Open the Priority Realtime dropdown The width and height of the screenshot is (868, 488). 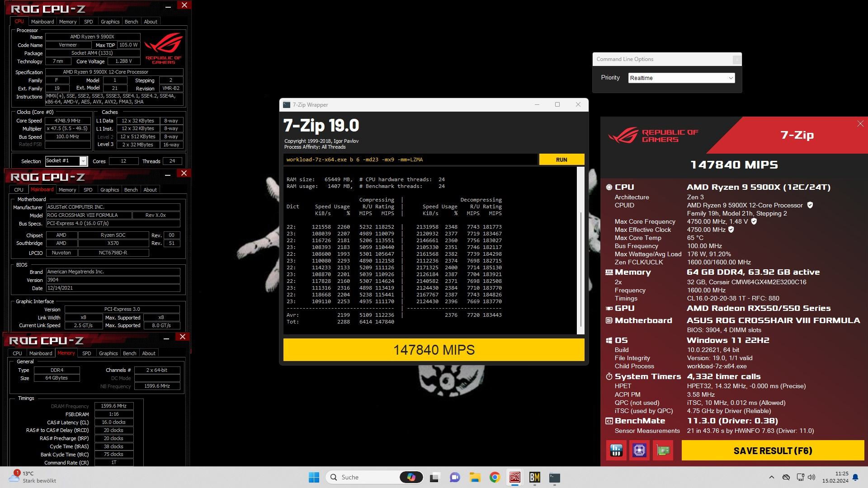[x=681, y=78]
